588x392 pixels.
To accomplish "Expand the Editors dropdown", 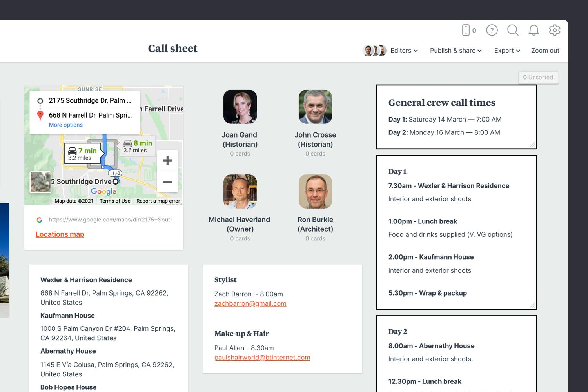I will point(404,51).
